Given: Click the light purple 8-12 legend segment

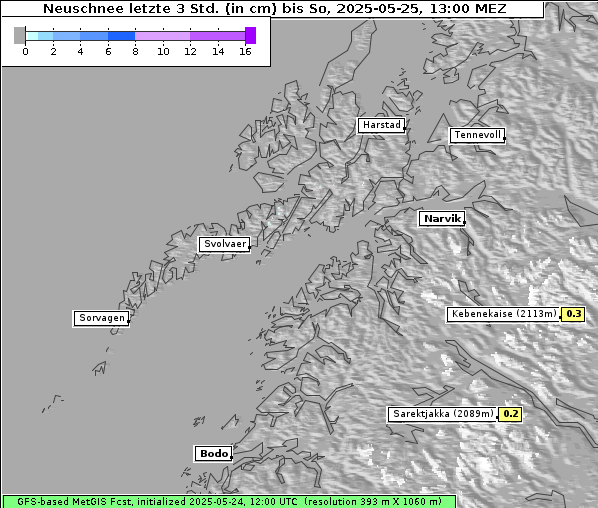Looking at the screenshot, I should pos(163,36).
